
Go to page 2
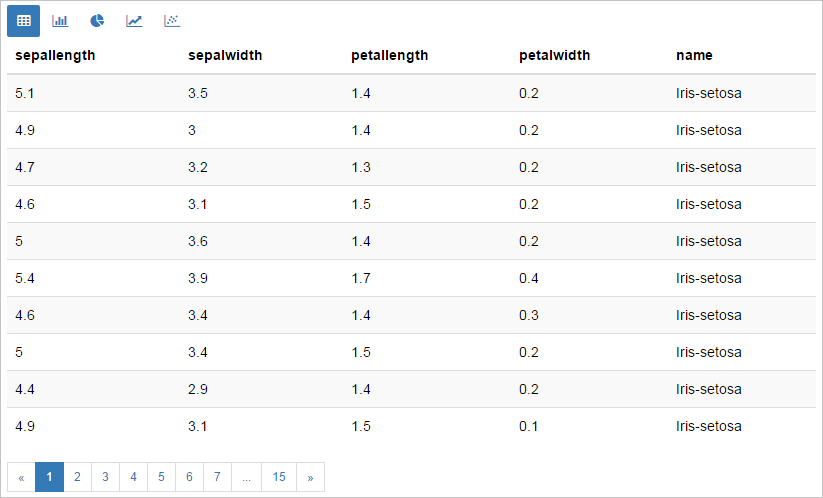click(77, 477)
